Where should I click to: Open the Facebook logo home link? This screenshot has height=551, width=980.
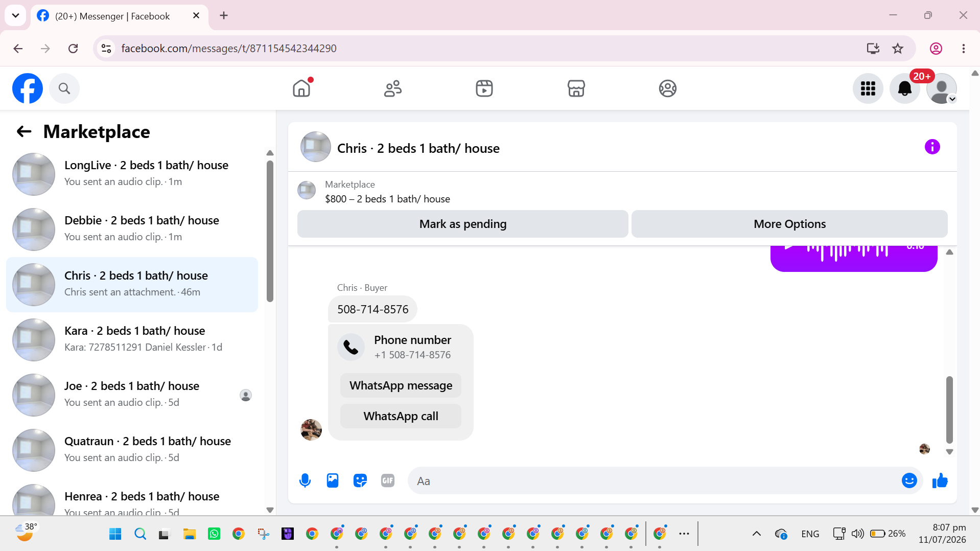tap(28, 88)
